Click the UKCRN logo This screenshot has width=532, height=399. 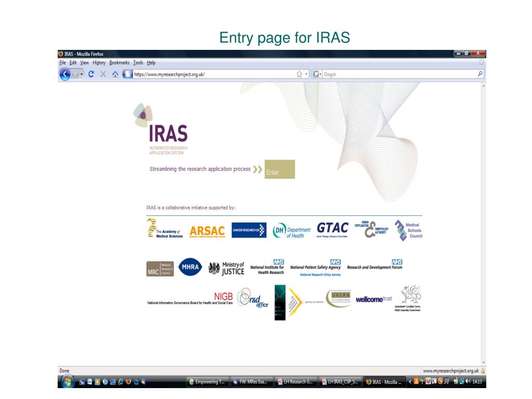click(339, 298)
